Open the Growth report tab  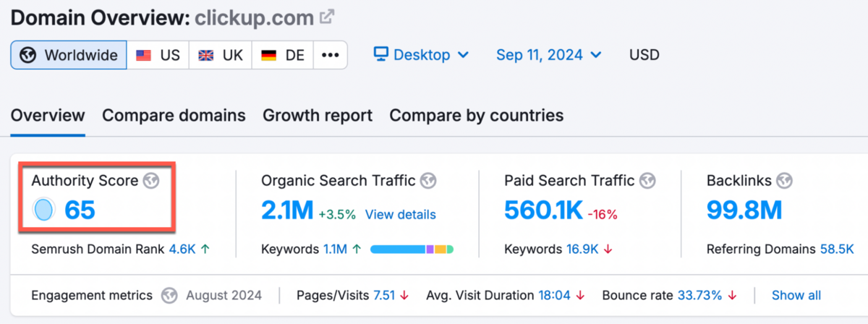pos(318,116)
